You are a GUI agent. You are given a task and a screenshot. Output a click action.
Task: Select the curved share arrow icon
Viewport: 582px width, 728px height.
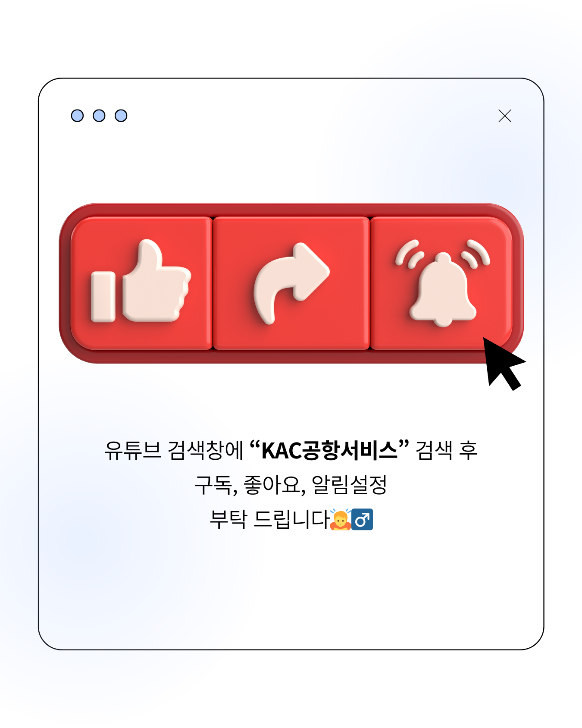(x=291, y=283)
